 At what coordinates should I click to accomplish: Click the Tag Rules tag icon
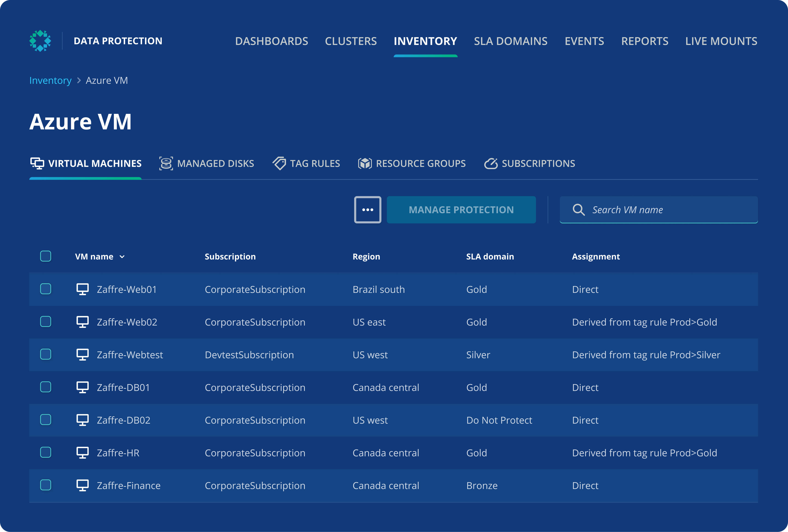pyautogui.click(x=279, y=163)
